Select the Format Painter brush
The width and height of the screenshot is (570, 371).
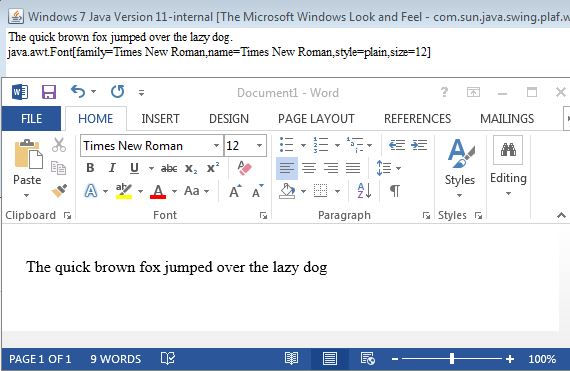coord(59,190)
